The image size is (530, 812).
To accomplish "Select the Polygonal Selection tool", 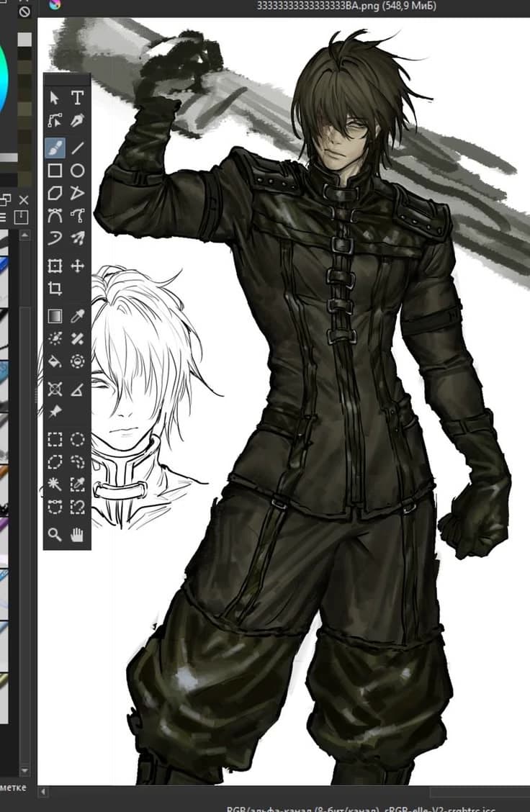I will [x=55, y=462].
